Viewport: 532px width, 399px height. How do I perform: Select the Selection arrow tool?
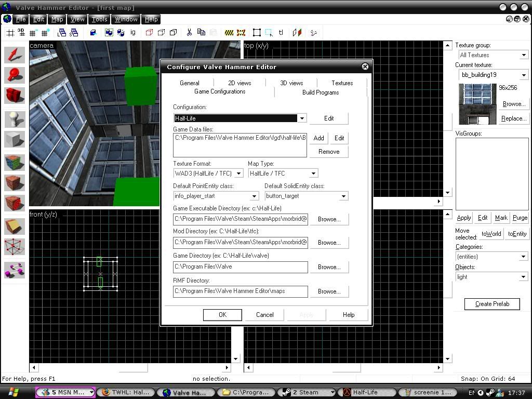point(15,55)
